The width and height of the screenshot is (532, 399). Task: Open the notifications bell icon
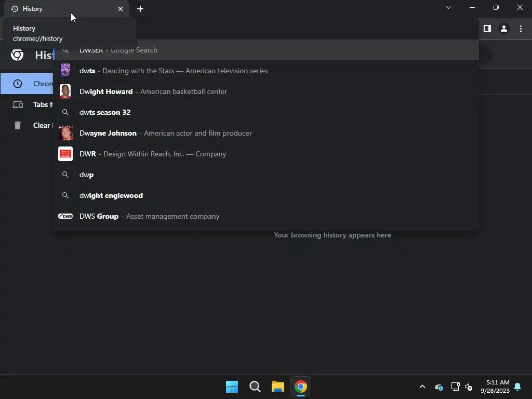pyautogui.click(x=518, y=387)
